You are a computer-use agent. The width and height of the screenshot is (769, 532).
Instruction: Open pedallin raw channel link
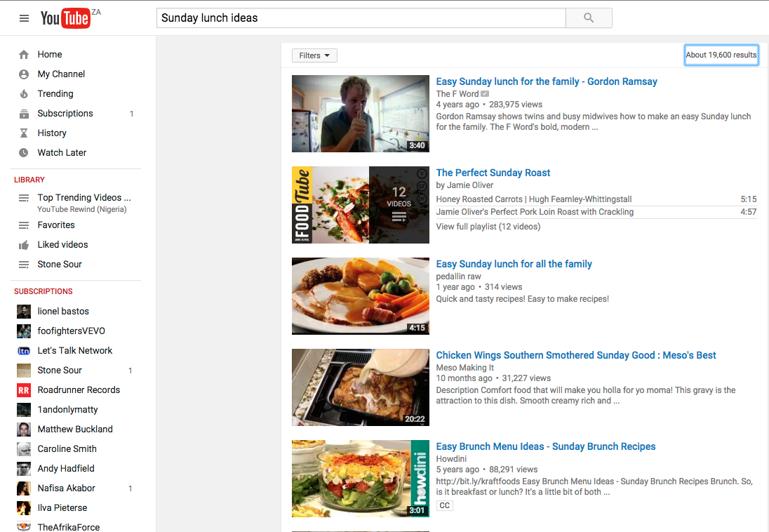tap(459, 277)
